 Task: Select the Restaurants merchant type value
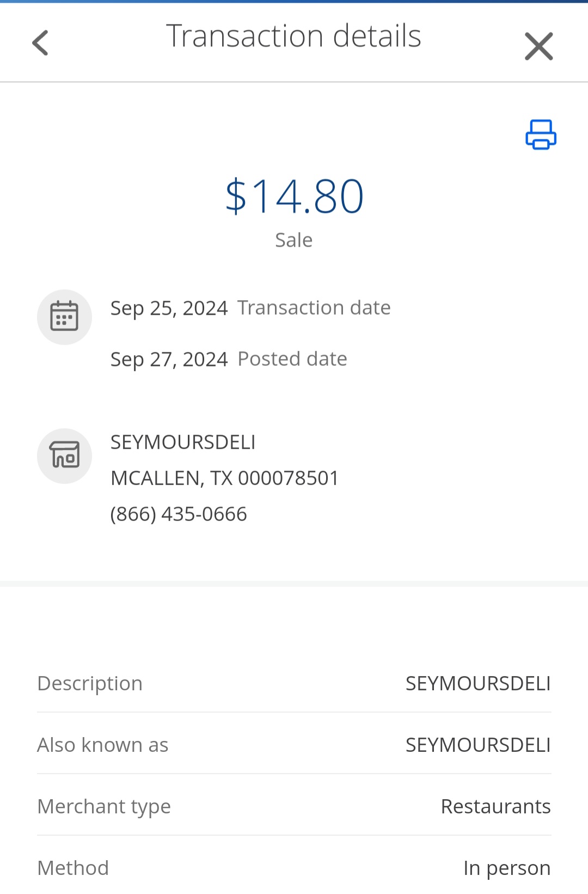tap(495, 807)
